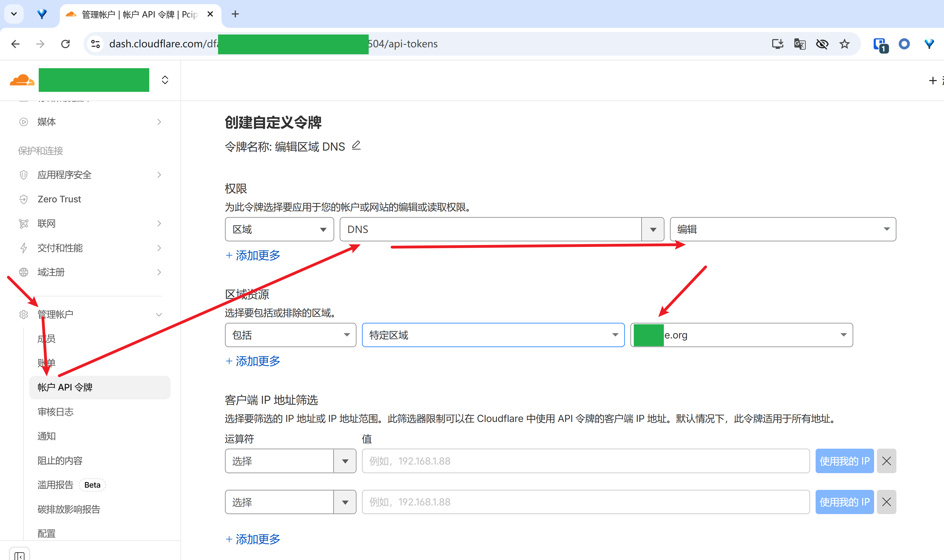Open the install app icon in the address bar
The height and width of the screenshot is (560, 944).
click(777, 44)
